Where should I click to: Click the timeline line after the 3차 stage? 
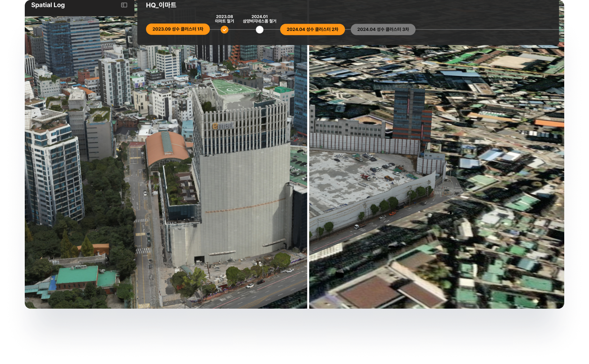[484, 29]
